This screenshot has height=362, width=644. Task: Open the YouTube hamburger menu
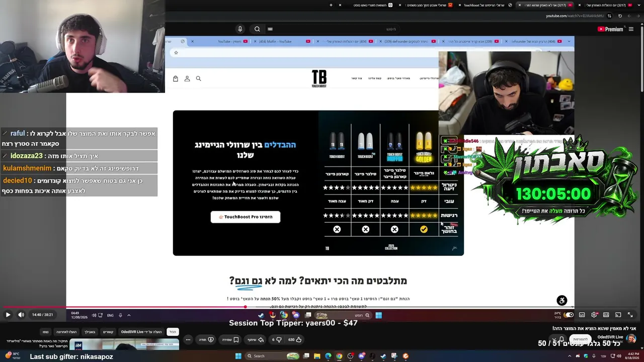[631, 29]
